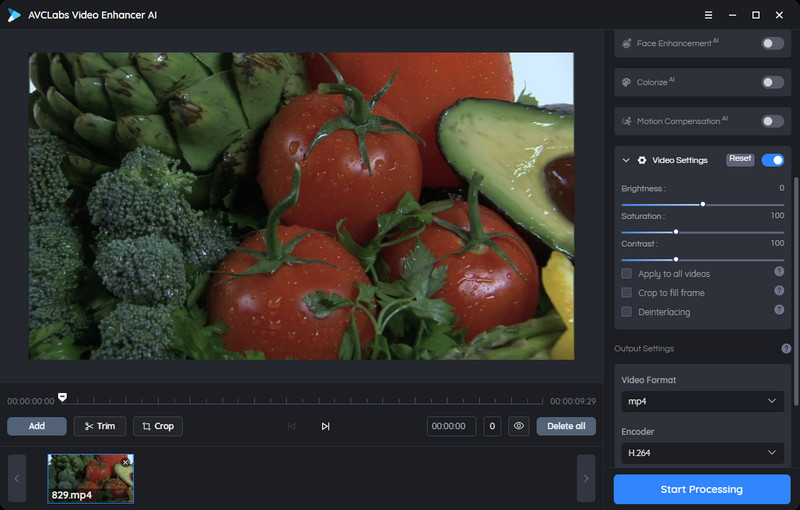Turn off Video Settings toggle
The image size is (800, 510).
click(772, 160)
